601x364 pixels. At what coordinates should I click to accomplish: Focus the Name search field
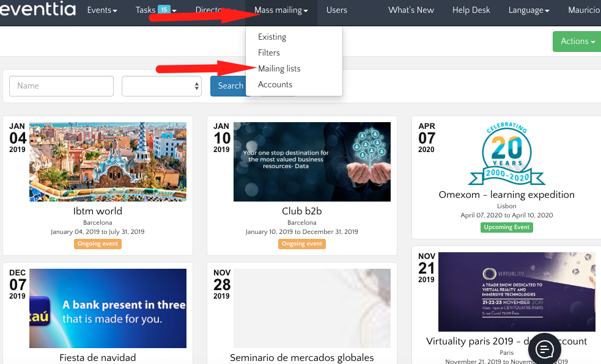[61, 86]
